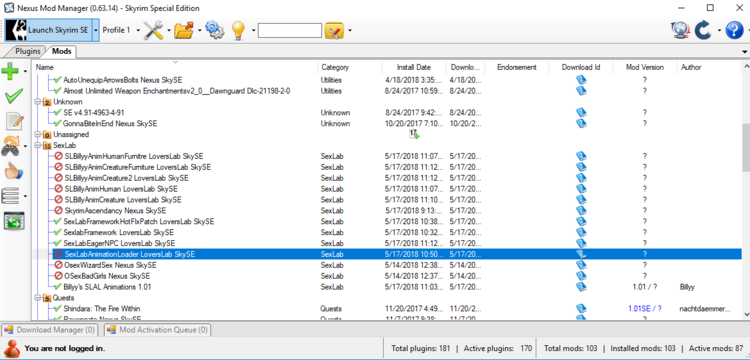750x360 pixels.
Task: Launch Skyrim SE game button
Action: pos(48,30)
